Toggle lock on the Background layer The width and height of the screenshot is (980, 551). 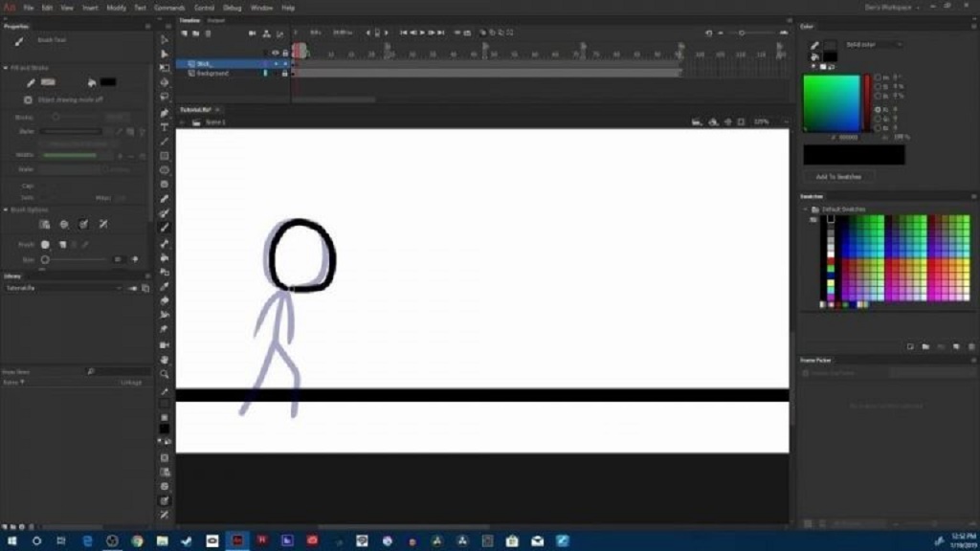[284, 74]
